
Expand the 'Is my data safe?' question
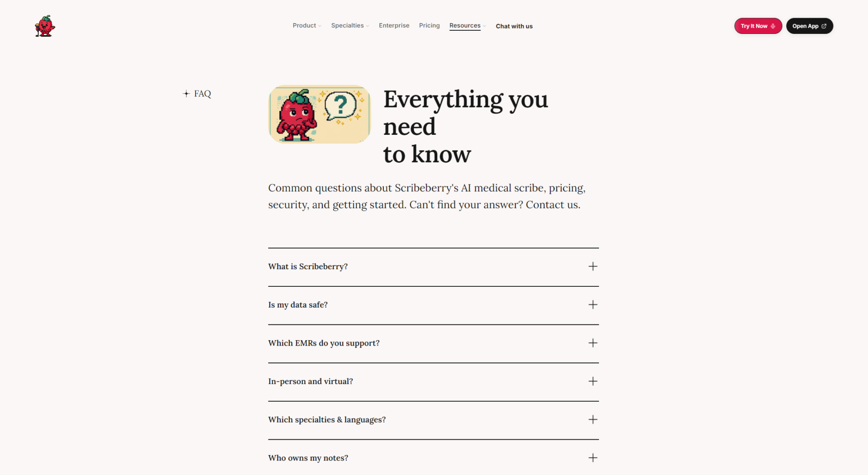pos(298,305)
